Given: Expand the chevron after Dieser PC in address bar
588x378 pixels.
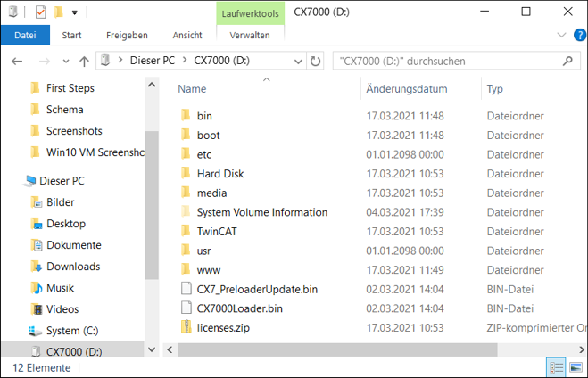Looking at the screenshot, I should 185,60.
